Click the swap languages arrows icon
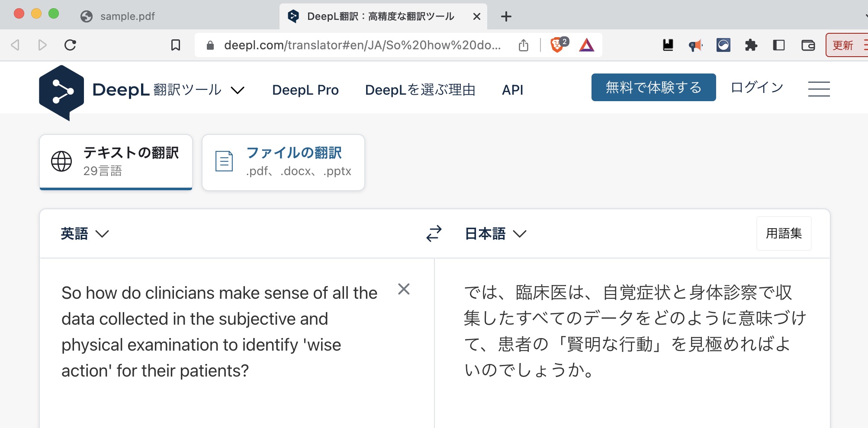The width and height of the screenshot is (868, 428). (x=434, y=233)
